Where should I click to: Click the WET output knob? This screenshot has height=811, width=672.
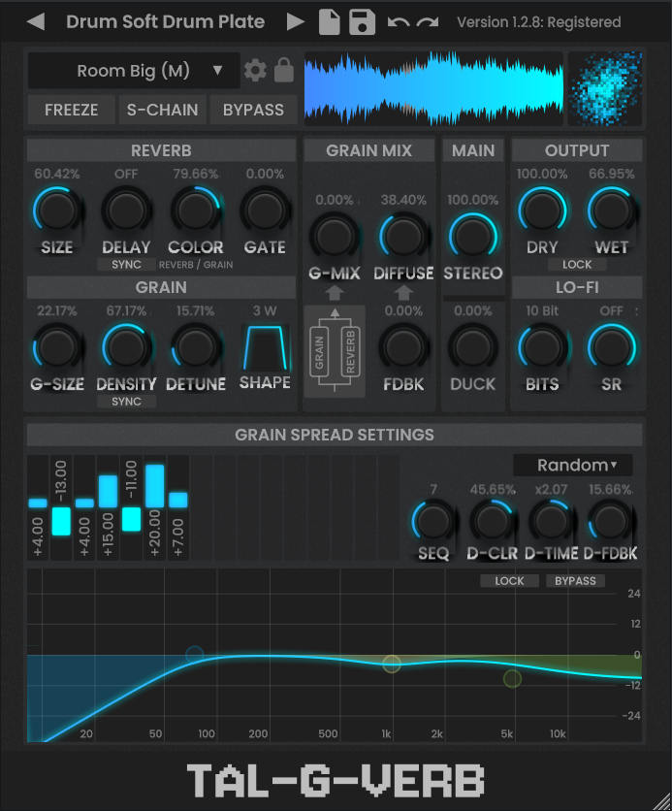(612, 211)
